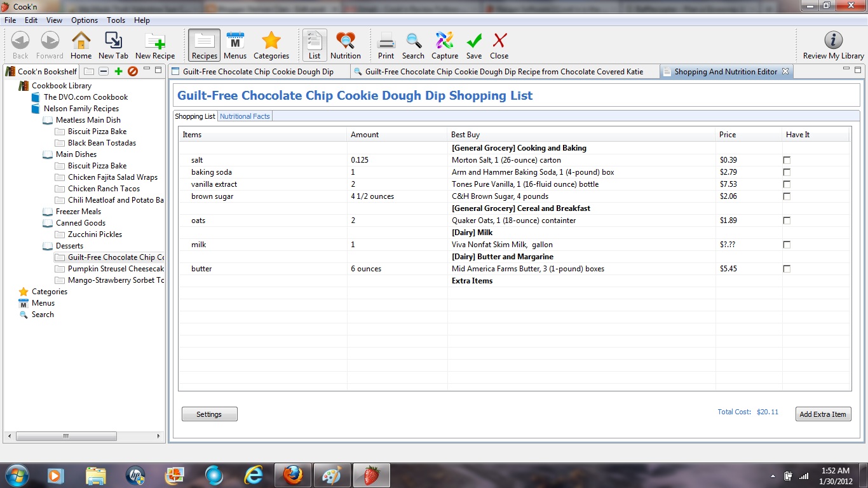Open the Windows Start menu
This screenshot has height=488, width=868.
click(x=16, y=475)
